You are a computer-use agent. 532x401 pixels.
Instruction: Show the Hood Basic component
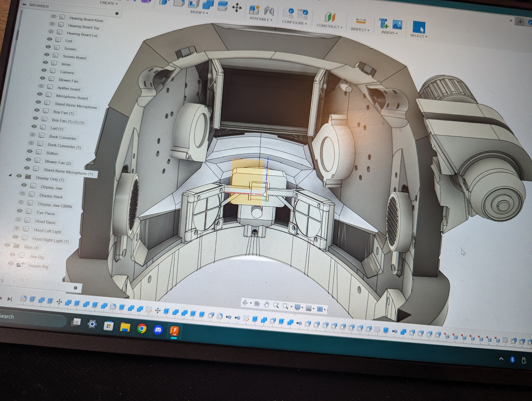click(x=18, y=220)
